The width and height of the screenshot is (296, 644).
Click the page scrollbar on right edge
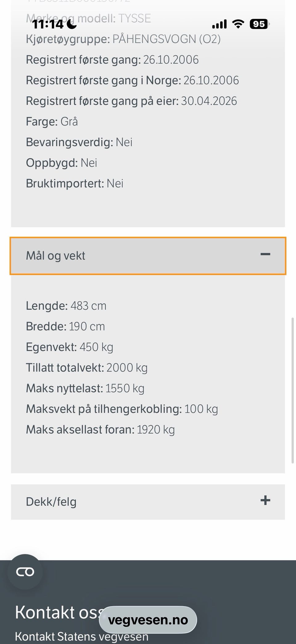pos(292,390)
